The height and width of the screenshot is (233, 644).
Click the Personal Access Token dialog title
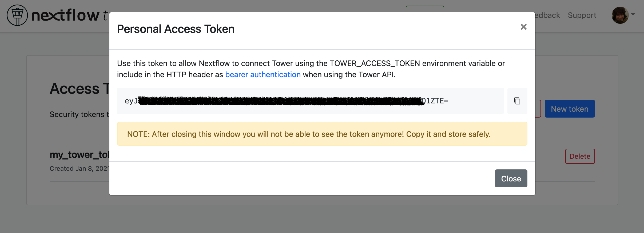coord(176,29)
